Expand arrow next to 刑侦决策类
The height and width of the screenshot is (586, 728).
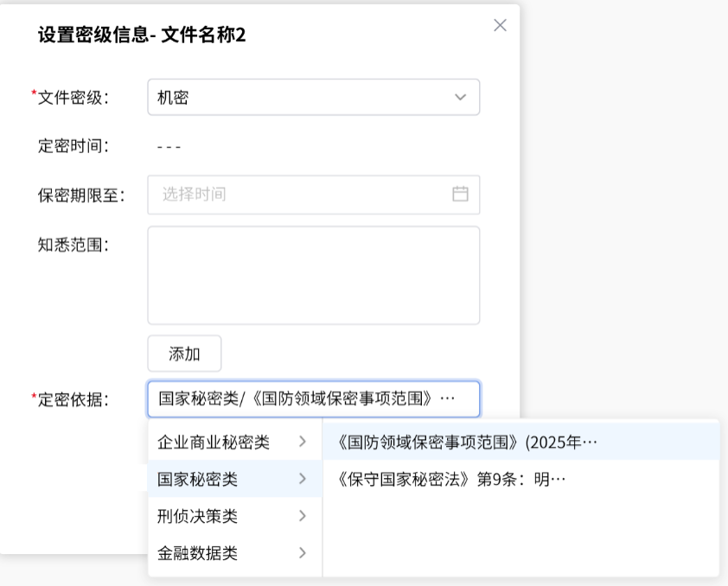303,515
